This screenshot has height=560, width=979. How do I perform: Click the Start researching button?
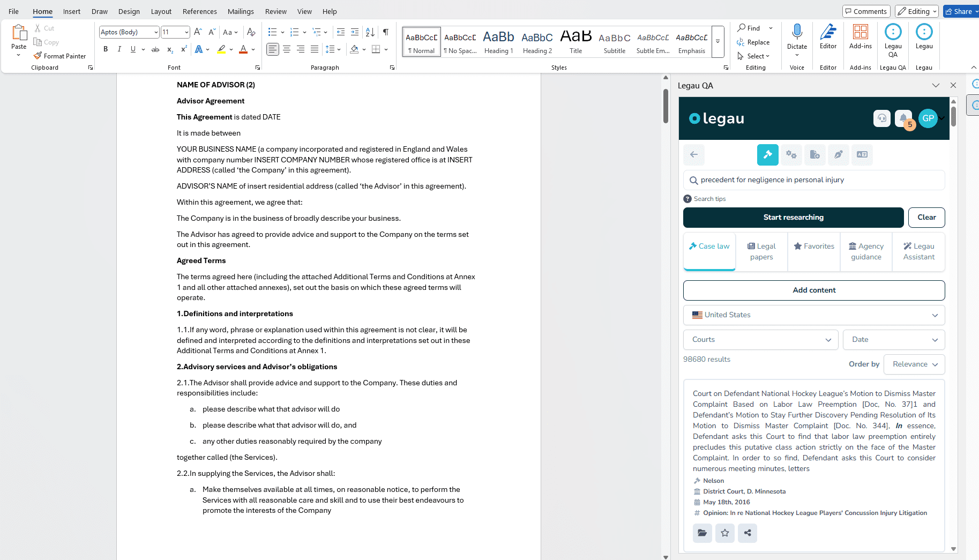[x=793, y=218]
